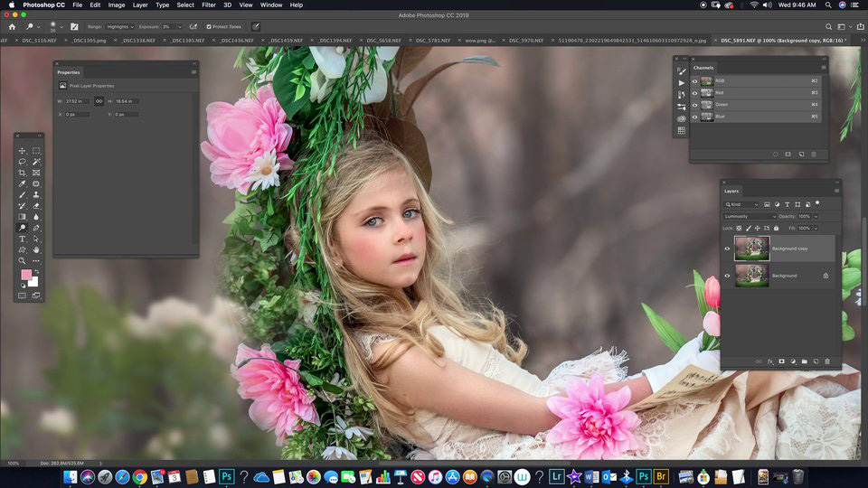The width and height of the screenshot is (868, 488).
Task: Select the Green channel row
Action: point(756,105)
